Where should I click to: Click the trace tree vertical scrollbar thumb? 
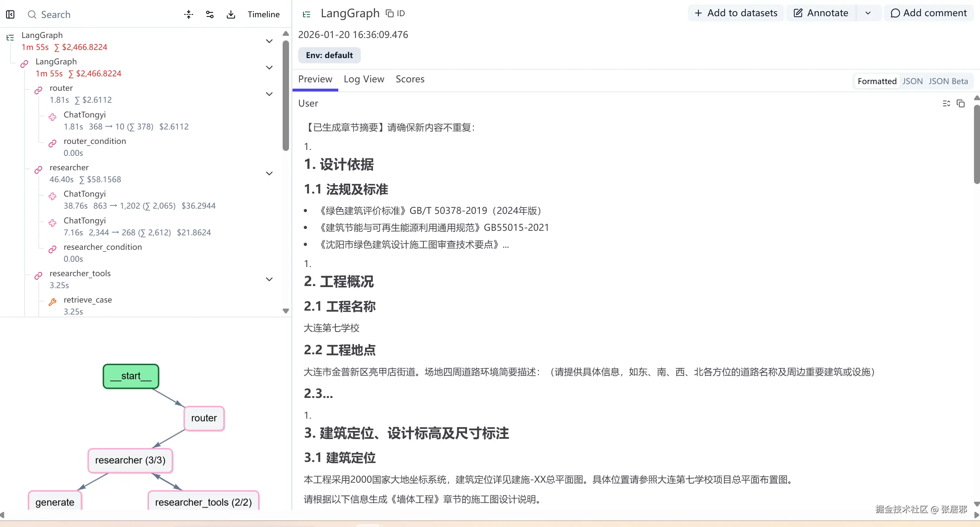click(286, 95)
